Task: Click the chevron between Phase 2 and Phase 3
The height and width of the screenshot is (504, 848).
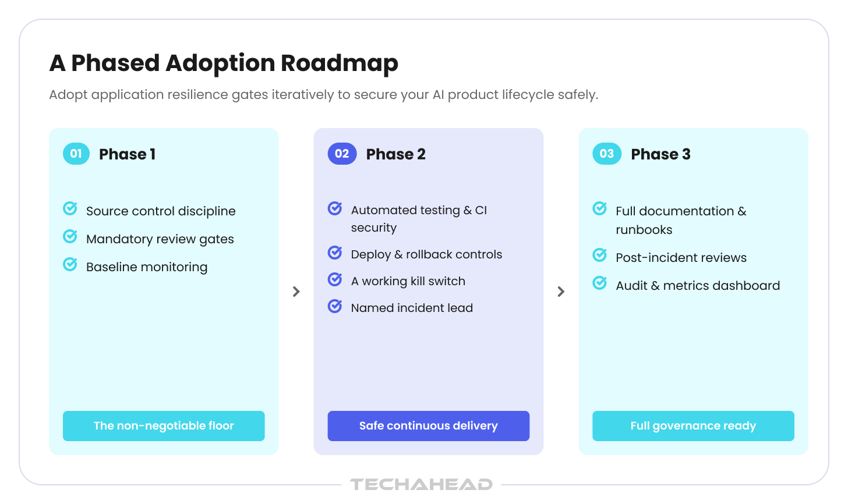Action: pos(561,292)
